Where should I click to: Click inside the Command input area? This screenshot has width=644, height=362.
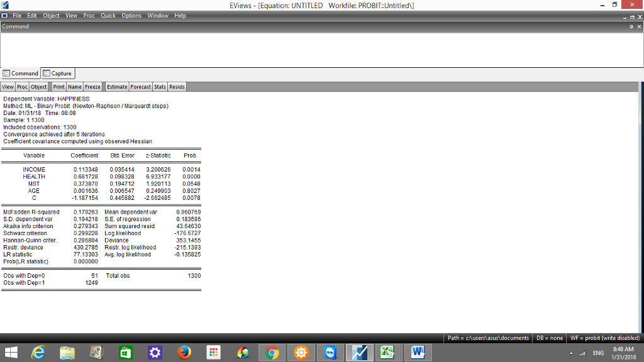[252, 47]
